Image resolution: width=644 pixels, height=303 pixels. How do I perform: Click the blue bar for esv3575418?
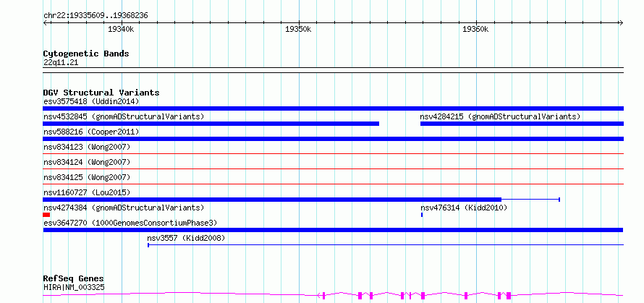coord(333,108)
